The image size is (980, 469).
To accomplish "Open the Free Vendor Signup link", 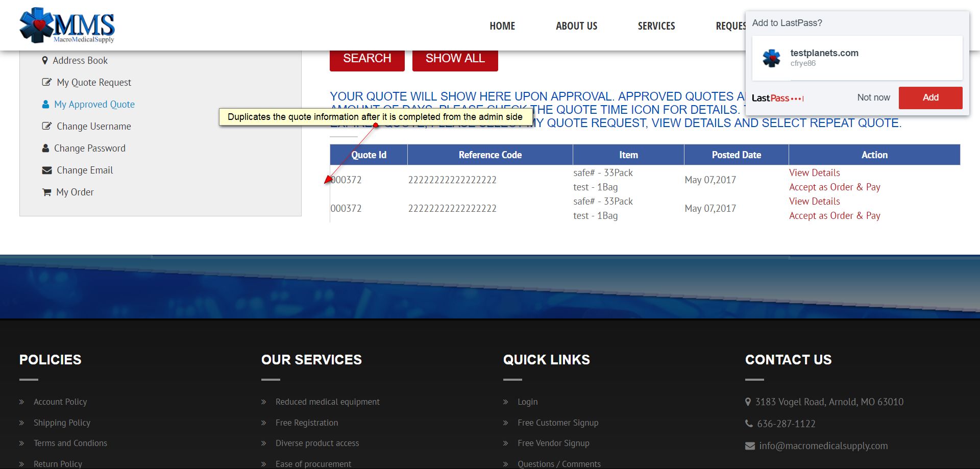I will (553, 443).
